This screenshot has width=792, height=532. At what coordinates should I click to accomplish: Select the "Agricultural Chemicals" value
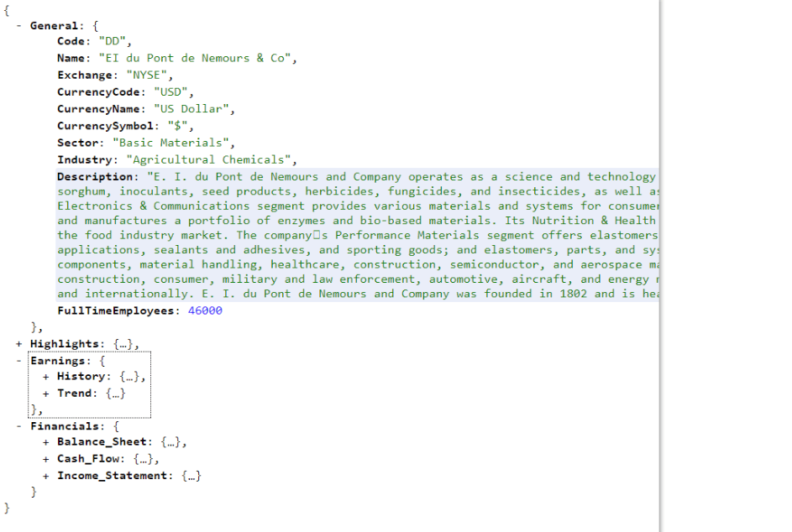coord(208,160)
